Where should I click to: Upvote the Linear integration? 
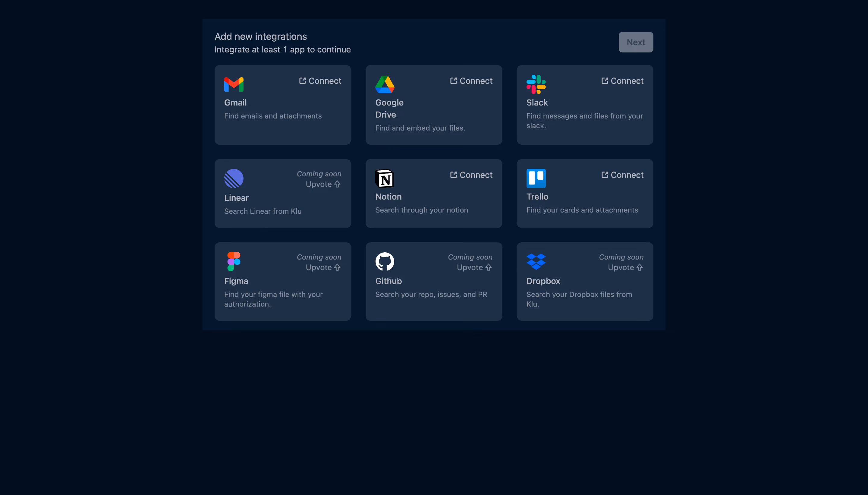(x=323, y=184)
